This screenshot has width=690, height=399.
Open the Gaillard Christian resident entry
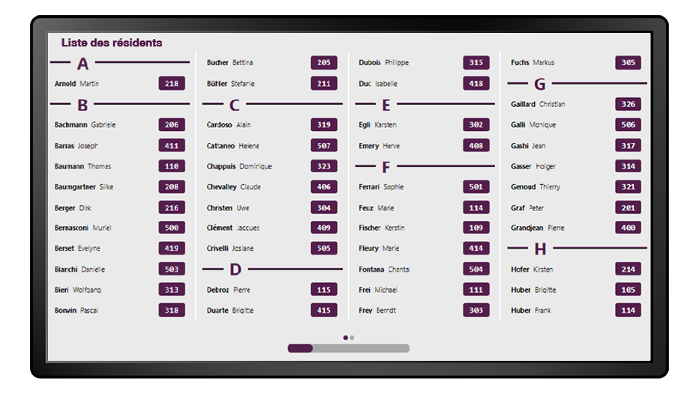576,104
